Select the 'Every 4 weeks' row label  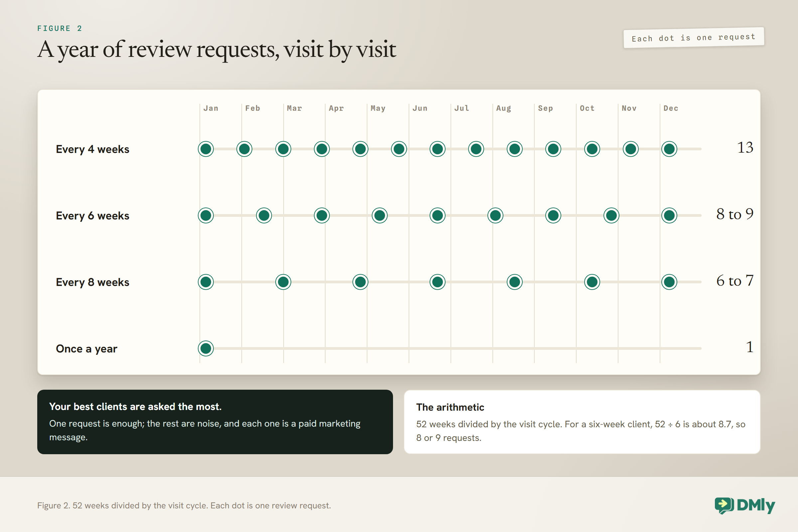click(x=93, y=149)
